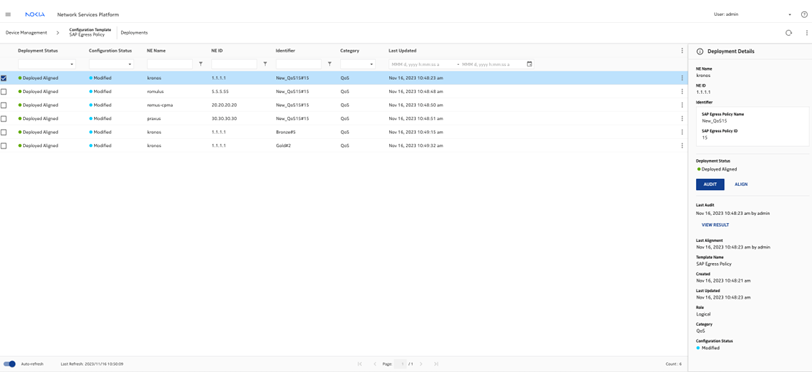Open the hamburger navigation menu
The image size is (812, 373).
pos(8,15)
